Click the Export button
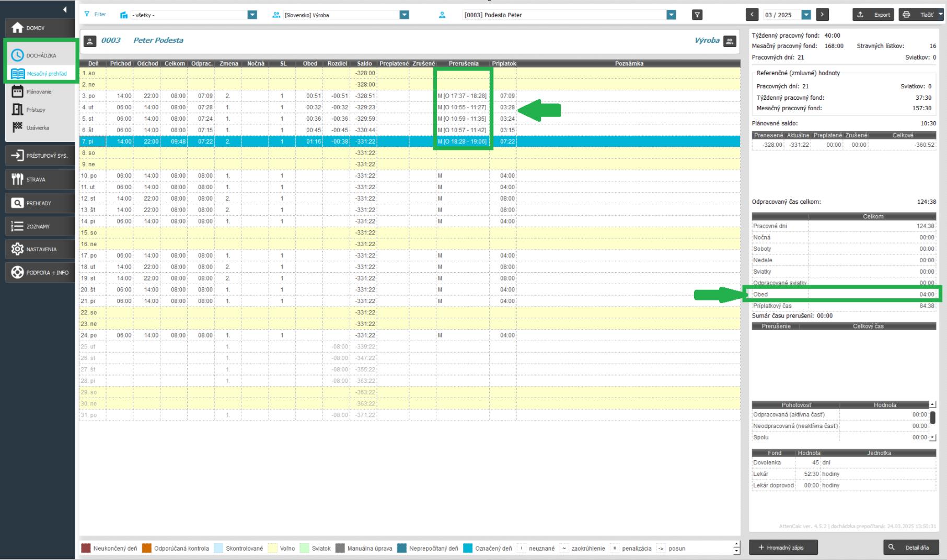 873,15
